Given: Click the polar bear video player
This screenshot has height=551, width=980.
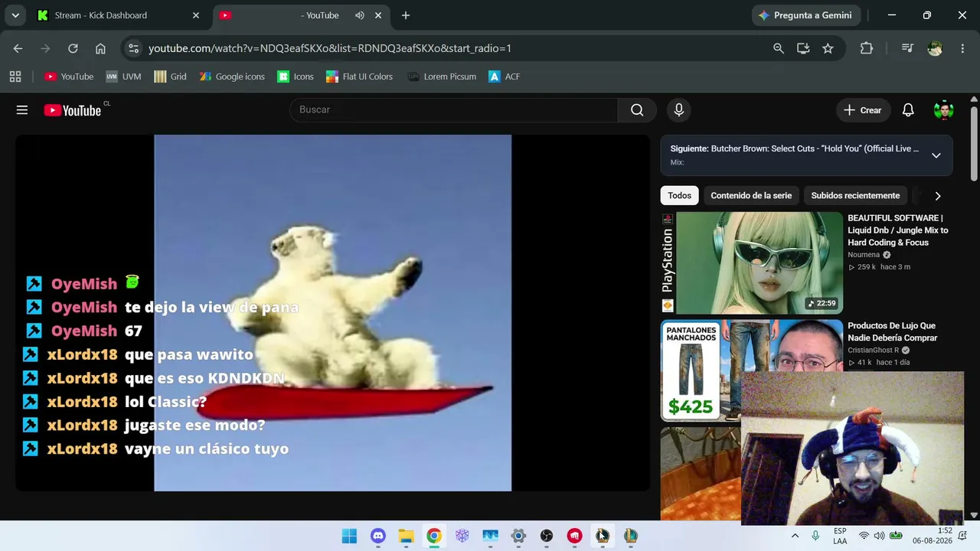Looking at the screenshot, I should [x=332, y=313].
